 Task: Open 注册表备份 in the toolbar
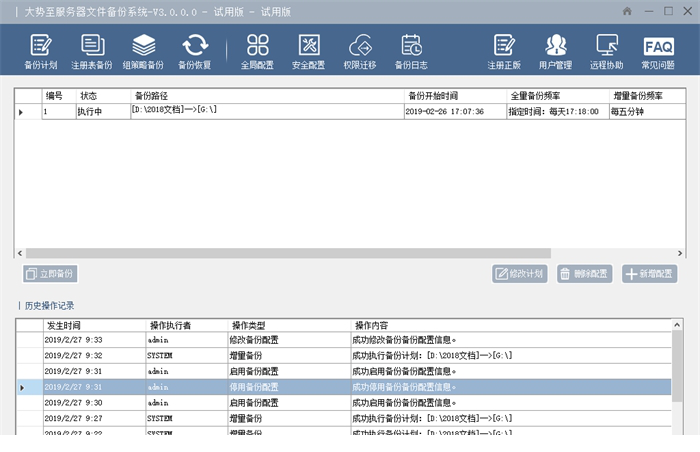(x=92, y=51)
